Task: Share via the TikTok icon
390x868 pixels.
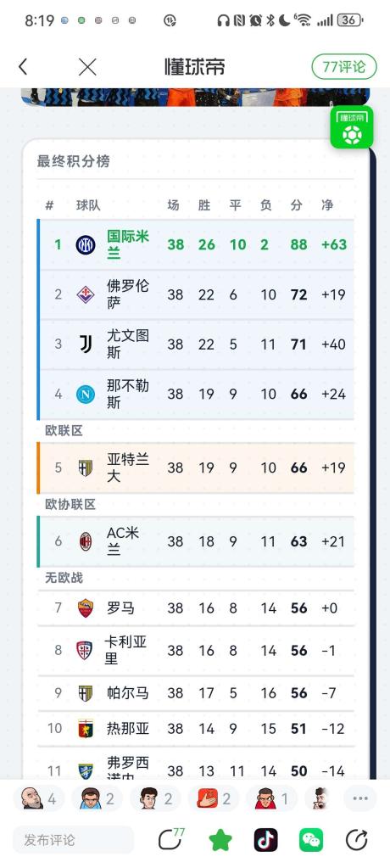Action: pos(265,840)
